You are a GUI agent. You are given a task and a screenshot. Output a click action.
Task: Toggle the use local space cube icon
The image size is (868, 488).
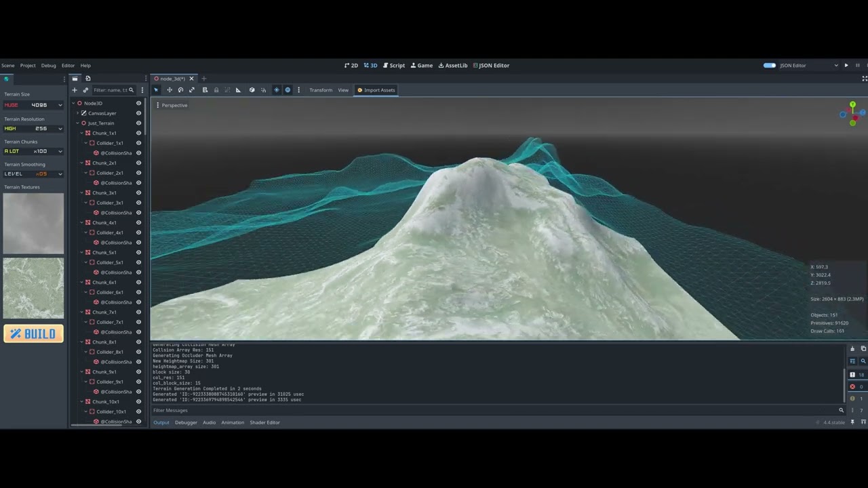[x=252, y=90]
